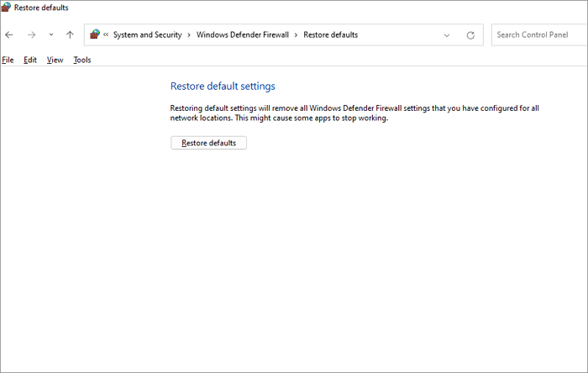This screenshot has height=373, width=588.
Task: Open the Tools menu
Action: 81,60
